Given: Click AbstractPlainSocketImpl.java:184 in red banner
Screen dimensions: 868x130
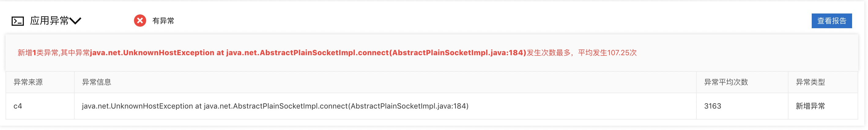Looking at the screenshot, I should coord(457,53).
